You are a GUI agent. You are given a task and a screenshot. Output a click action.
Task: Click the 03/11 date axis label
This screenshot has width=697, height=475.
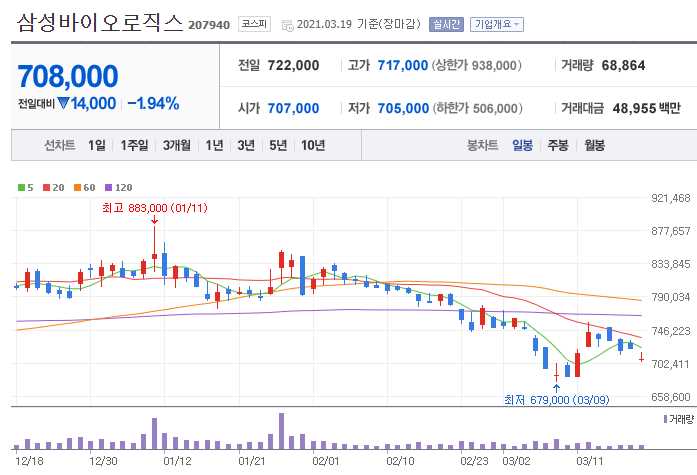coord(590,461)
